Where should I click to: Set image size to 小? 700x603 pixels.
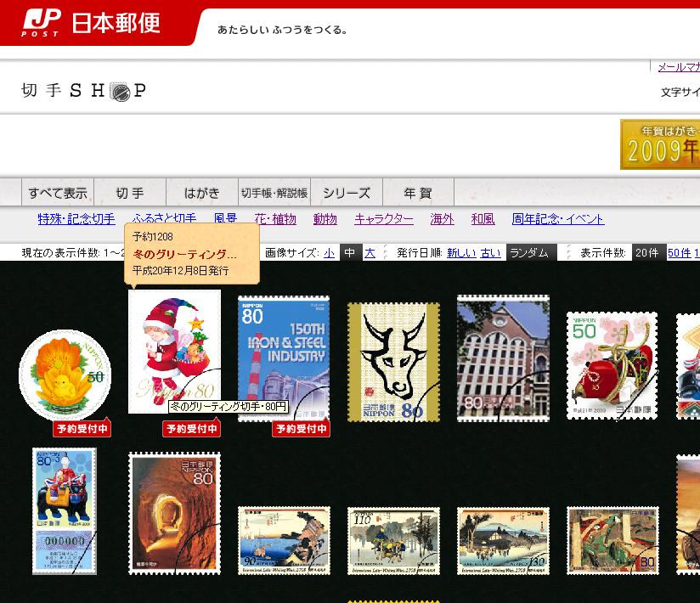click(329, 253)
